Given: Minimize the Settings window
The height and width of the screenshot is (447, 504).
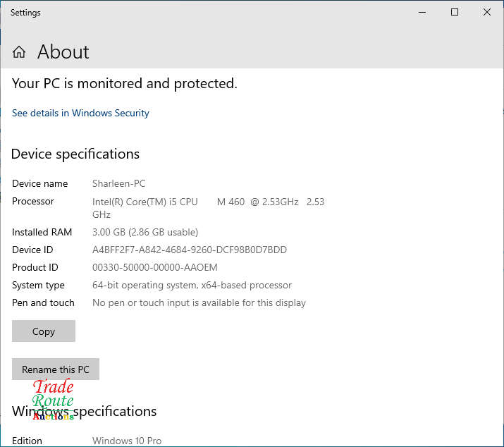Looking at the screenshot, I should 423,12.
